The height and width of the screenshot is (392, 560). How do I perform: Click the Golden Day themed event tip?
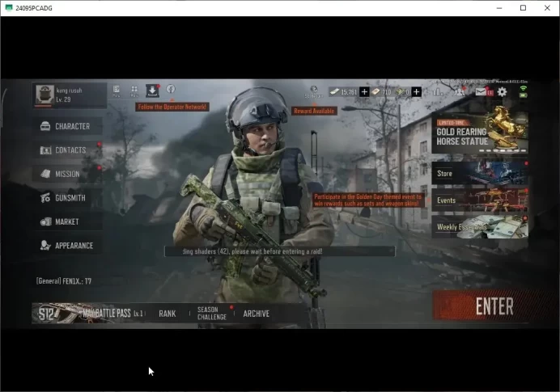point(368,200)
